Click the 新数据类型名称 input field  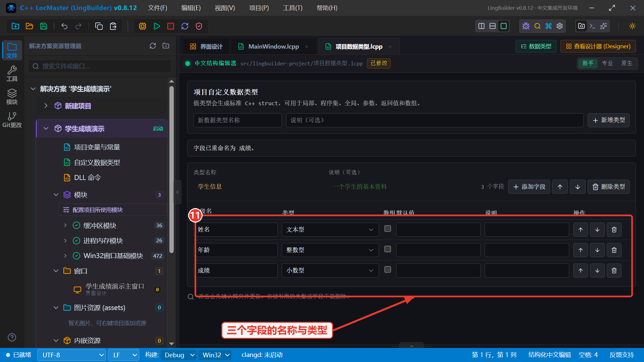(237, 120)
